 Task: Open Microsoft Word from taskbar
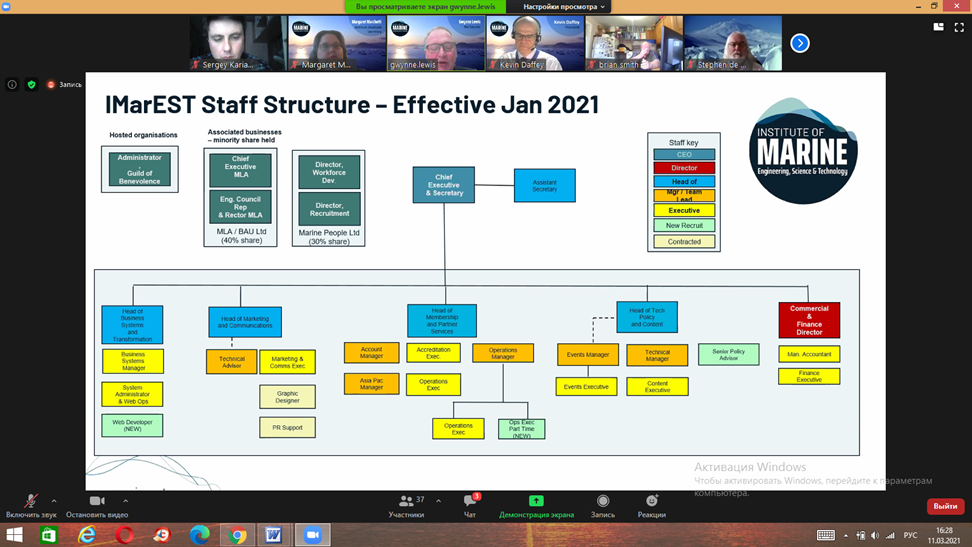[273, 535]
